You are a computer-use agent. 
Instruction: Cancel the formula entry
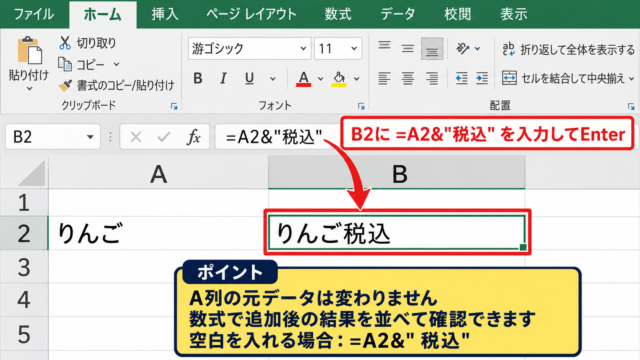tap(136, 137)
